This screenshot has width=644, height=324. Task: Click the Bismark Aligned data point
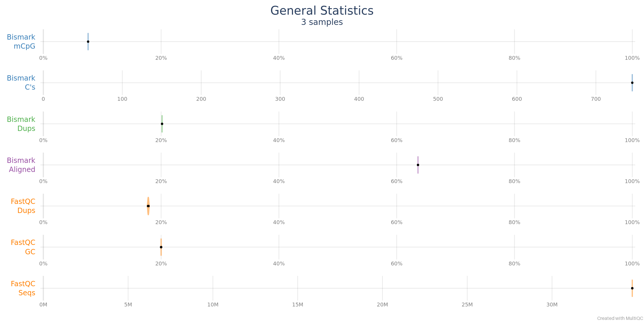tap(418, 165)
